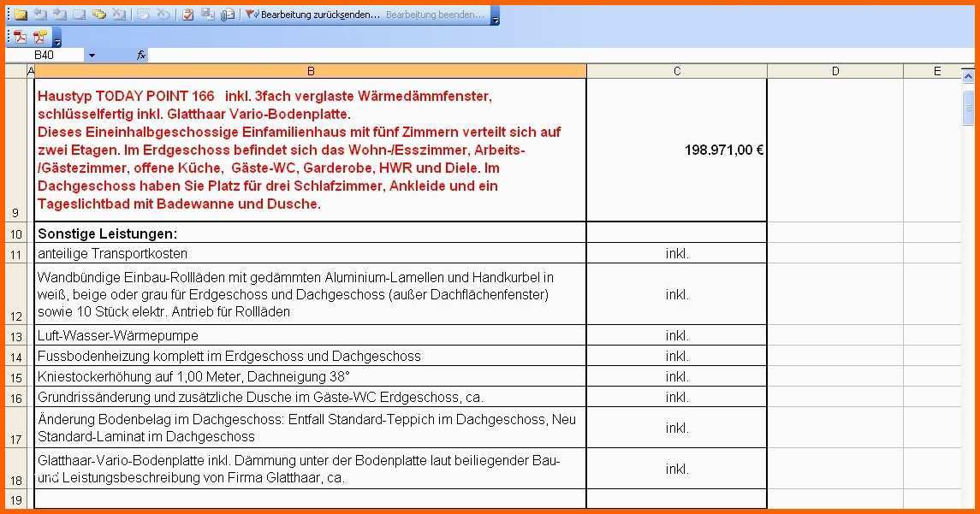Select row 16 header
Viewport: 980px width, 514px height.
click(x=15, y=397)
